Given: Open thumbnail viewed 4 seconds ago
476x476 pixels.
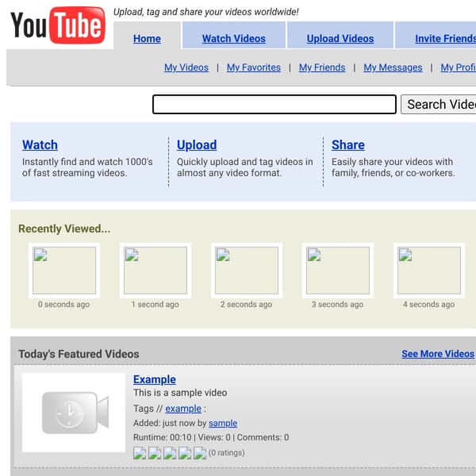Looking at the screenshot, I should (x=429, y=271).
